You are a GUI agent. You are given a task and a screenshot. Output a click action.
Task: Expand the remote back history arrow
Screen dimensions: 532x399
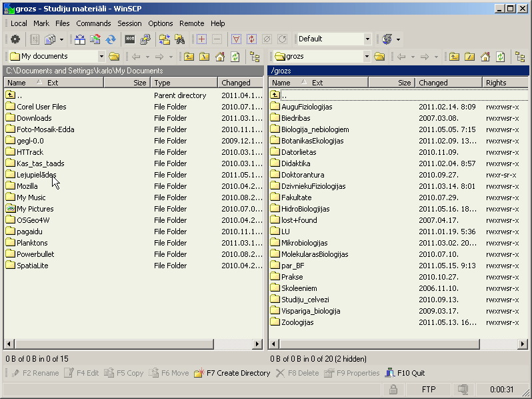[x=413, y=57]
